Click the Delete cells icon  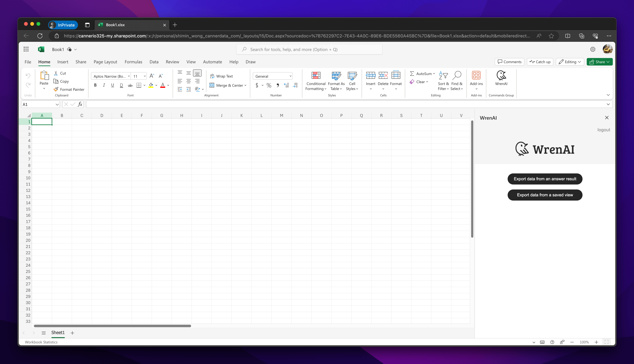(383, 75)
